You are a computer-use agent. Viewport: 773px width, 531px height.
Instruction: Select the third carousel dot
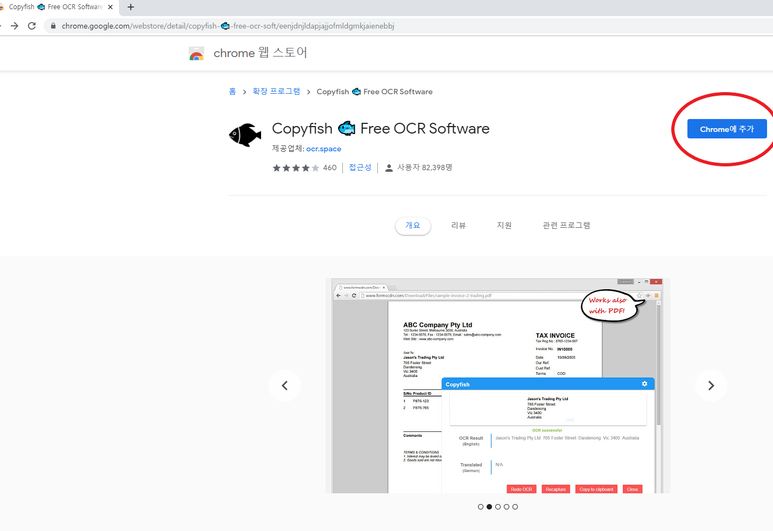pos(498,506)
